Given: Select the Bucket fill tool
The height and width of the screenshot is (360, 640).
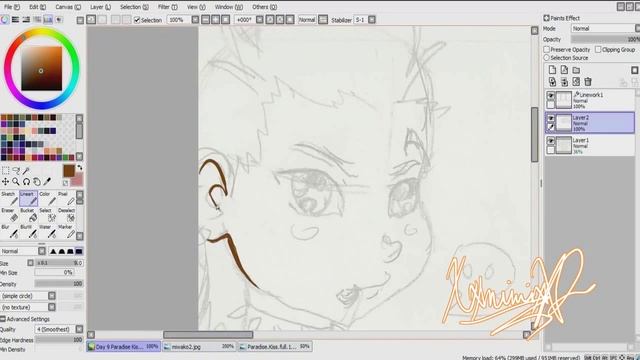Looking at the screenshot, I should 28,215.
